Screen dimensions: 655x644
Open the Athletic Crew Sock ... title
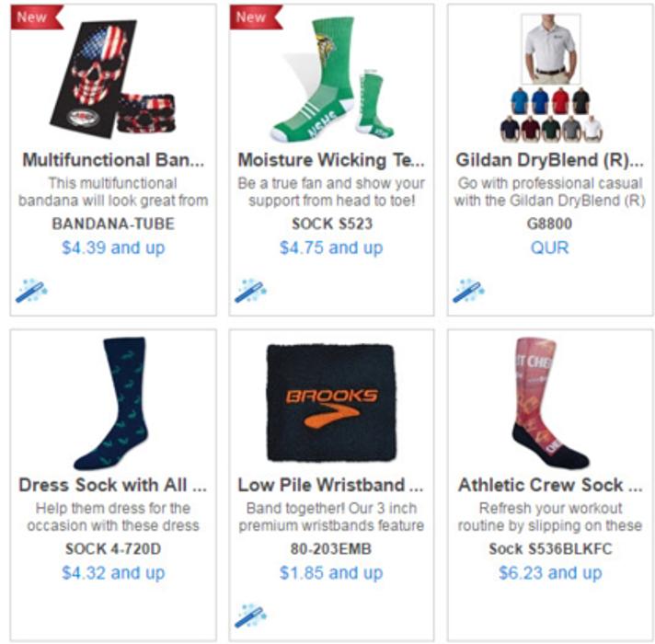[x=550, y=485]
